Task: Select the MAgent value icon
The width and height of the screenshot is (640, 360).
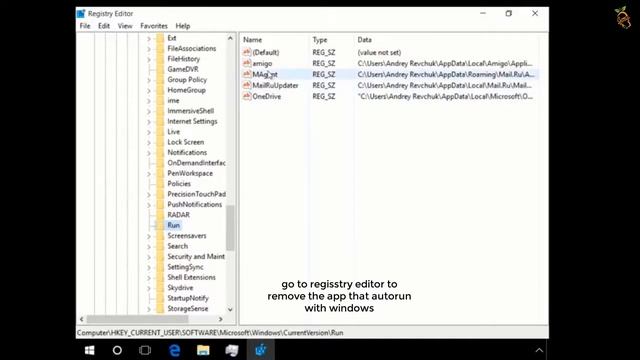Action: [247, 74]
